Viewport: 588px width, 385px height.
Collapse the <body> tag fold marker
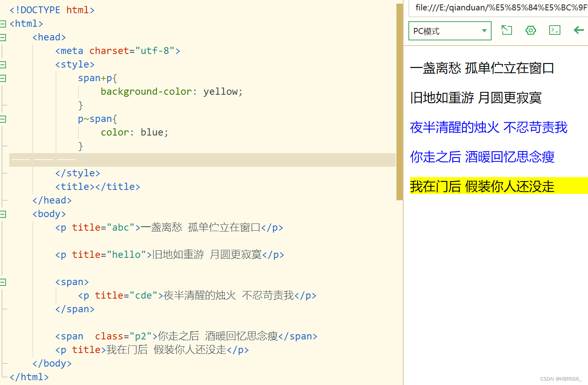click(3, 214)
